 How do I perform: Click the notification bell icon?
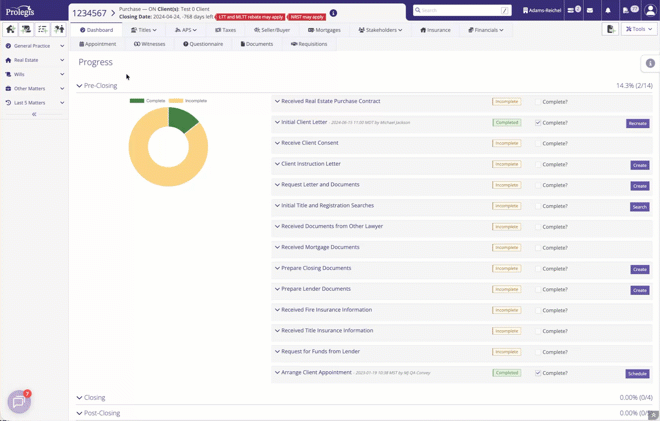pyautogui.click(x=608, y=11)
